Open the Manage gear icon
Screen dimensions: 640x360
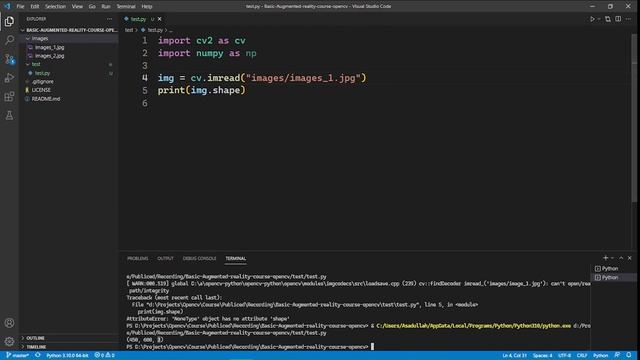coord(9,341)
